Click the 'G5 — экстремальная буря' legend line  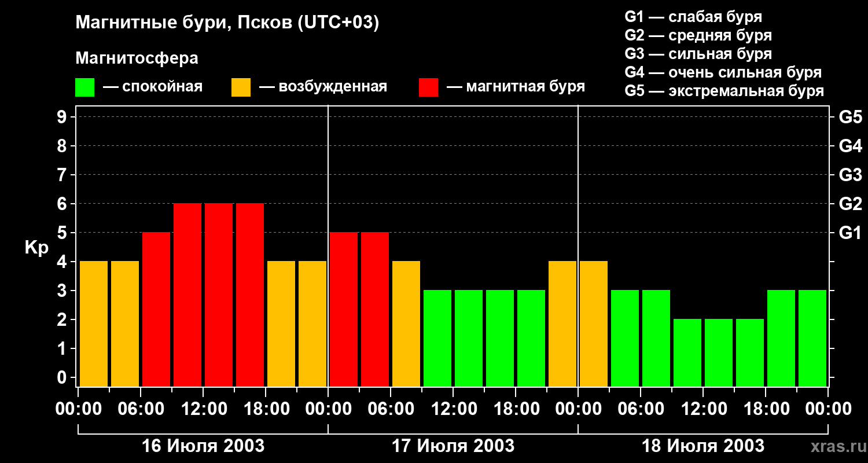724,91
